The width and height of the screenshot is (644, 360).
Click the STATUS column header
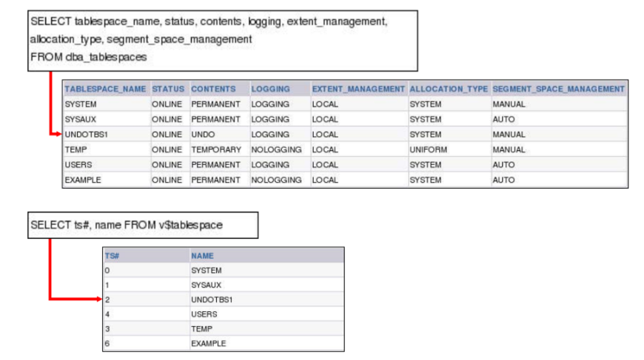pyautogui.click(x=168, y=89)
